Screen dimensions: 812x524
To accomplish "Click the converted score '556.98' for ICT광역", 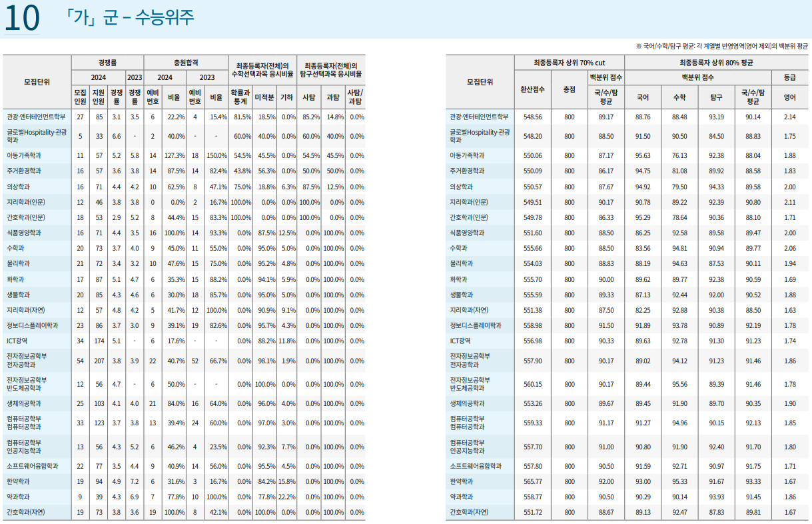I will 532,341.
